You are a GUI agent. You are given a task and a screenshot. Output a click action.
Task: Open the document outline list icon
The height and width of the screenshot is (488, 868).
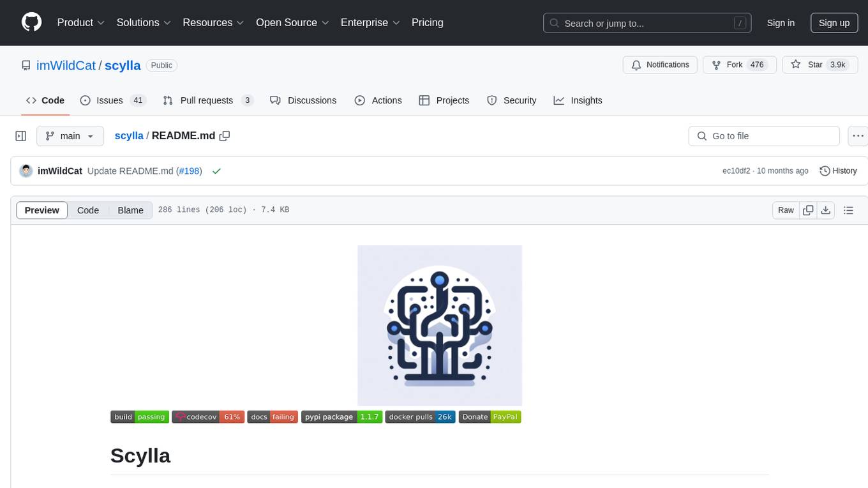848,210
